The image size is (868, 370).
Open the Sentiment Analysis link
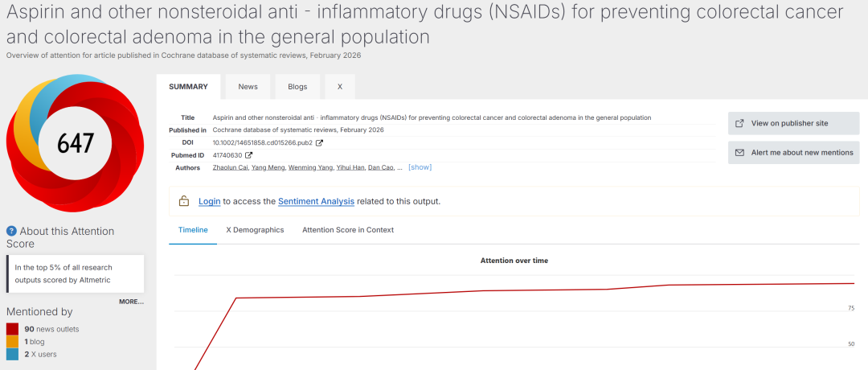coord(321,201)
